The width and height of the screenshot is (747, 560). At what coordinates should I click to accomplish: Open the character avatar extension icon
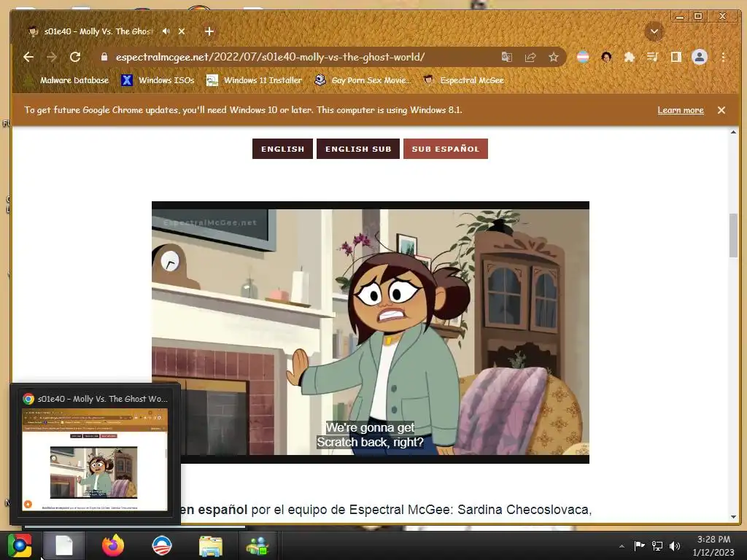606,57
